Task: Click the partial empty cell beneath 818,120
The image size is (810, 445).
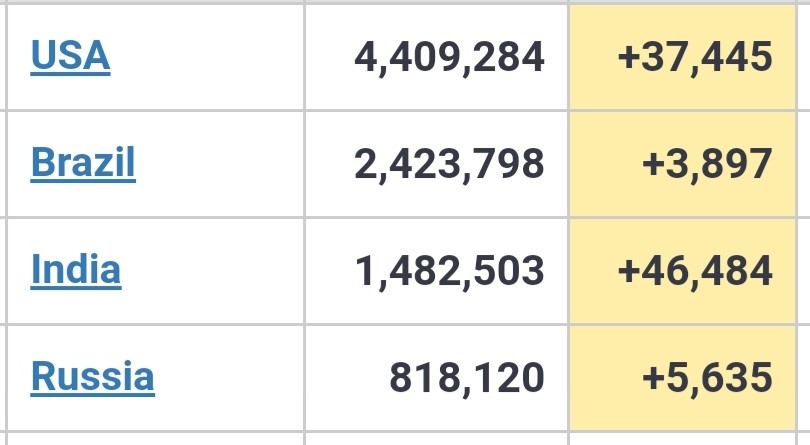Action: tap(436, 439)
